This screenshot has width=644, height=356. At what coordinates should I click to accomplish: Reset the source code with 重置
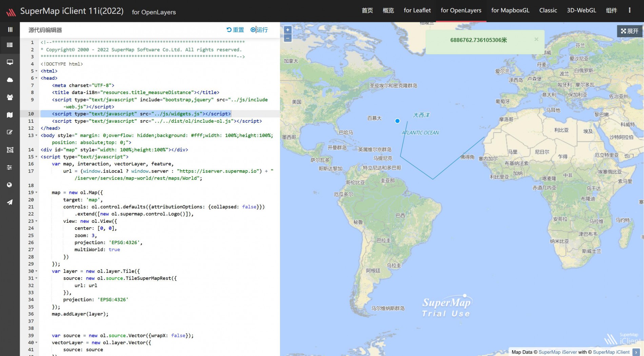235,30
